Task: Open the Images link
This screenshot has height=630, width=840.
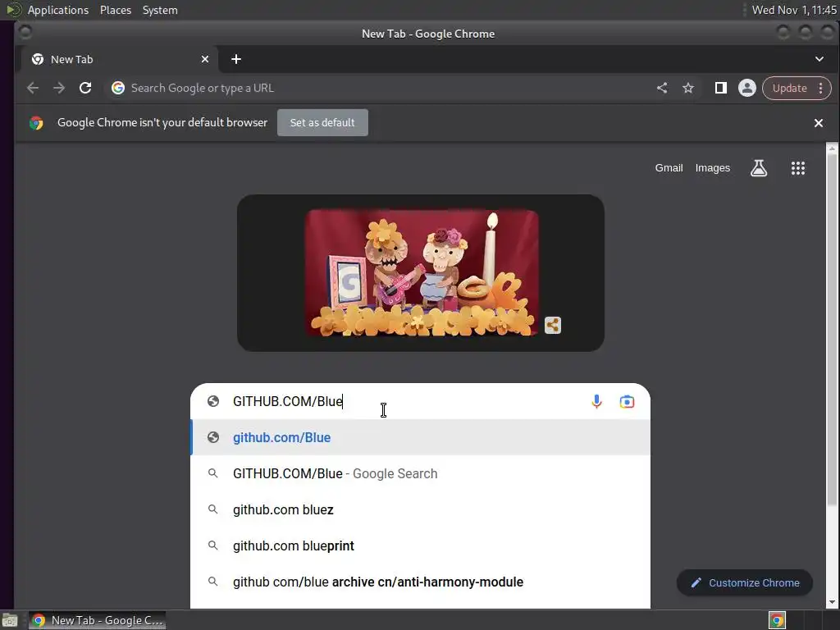Action: click(713, 168)
